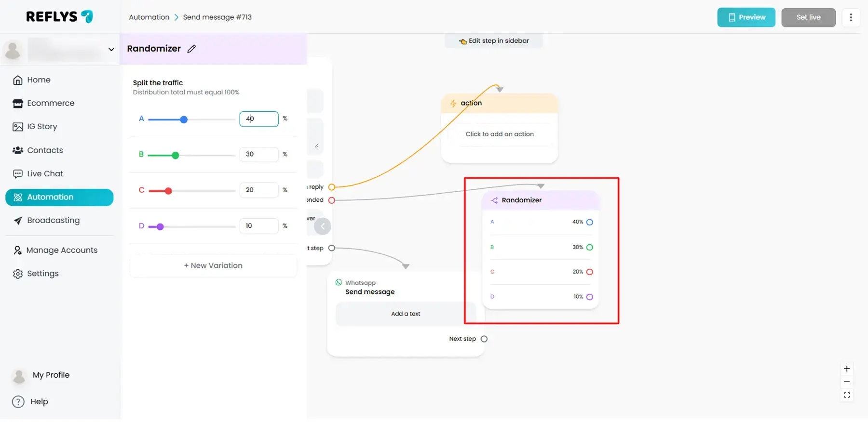This screenshot has width=868, height=422.
Task: Click the Send message Next step connector
Action: (484, 339)
